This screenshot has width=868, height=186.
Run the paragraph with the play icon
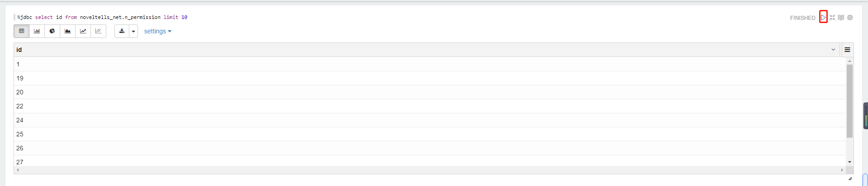pyautogui.click(x=823, y=18)
